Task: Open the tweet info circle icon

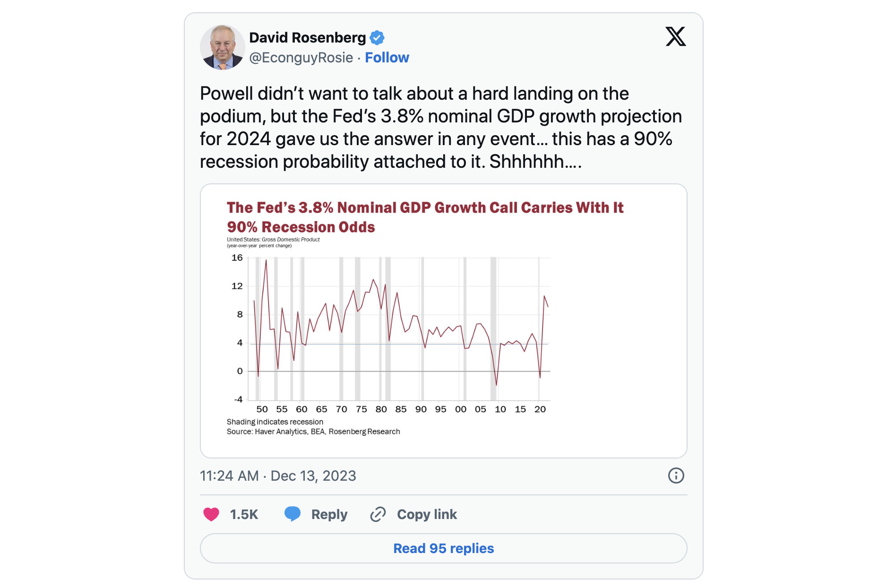Action: click(676, 476)
